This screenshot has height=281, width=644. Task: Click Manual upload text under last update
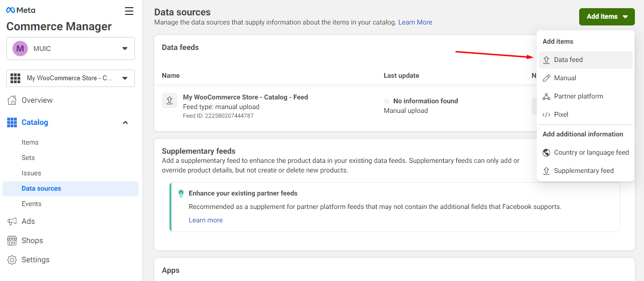pyautogui.click(x=406, y=111)
